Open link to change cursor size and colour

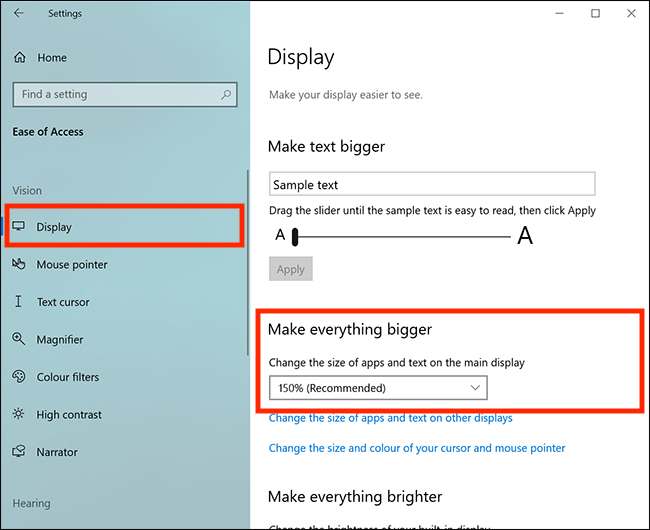pos(417,448)
